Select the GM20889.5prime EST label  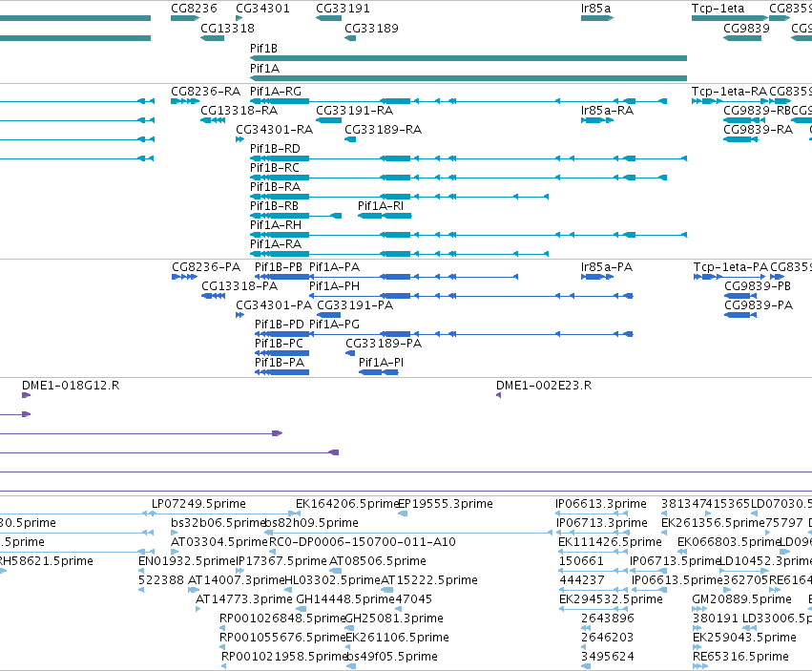(x=741, y=599)
